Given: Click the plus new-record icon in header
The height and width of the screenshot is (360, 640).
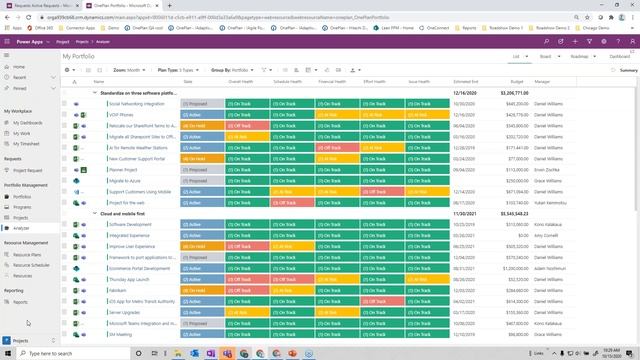Looking at the screenshot, I should click(575, 42).
